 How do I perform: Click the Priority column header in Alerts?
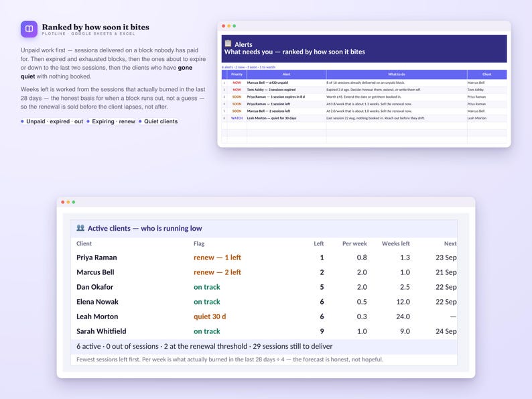coord(237,74)
